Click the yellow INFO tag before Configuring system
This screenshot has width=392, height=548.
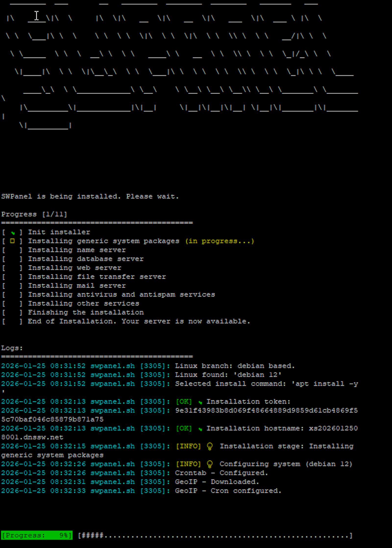point(188,464)
